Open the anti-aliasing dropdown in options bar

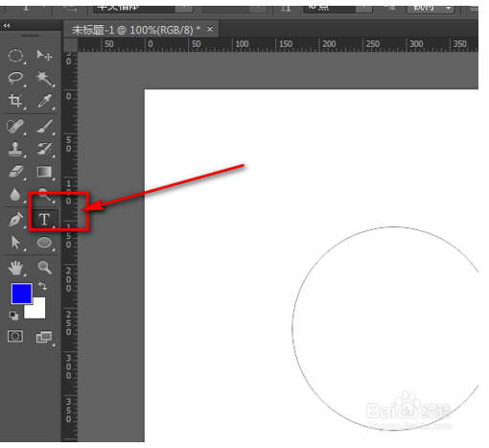coord(430,8)
